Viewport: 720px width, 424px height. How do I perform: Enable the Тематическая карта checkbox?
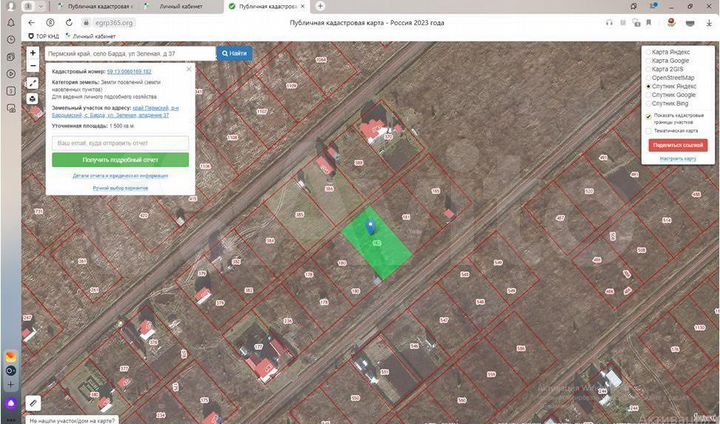click(648, 130)
